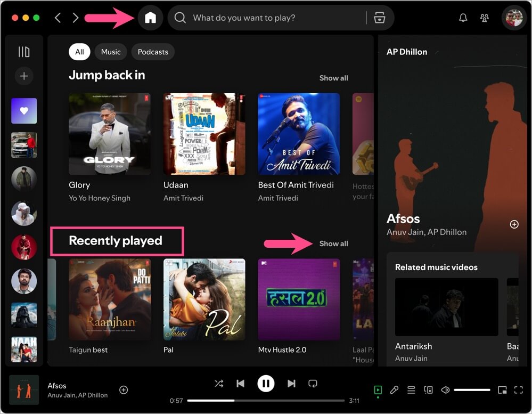Click the Related music videos heading

(436, 267)
